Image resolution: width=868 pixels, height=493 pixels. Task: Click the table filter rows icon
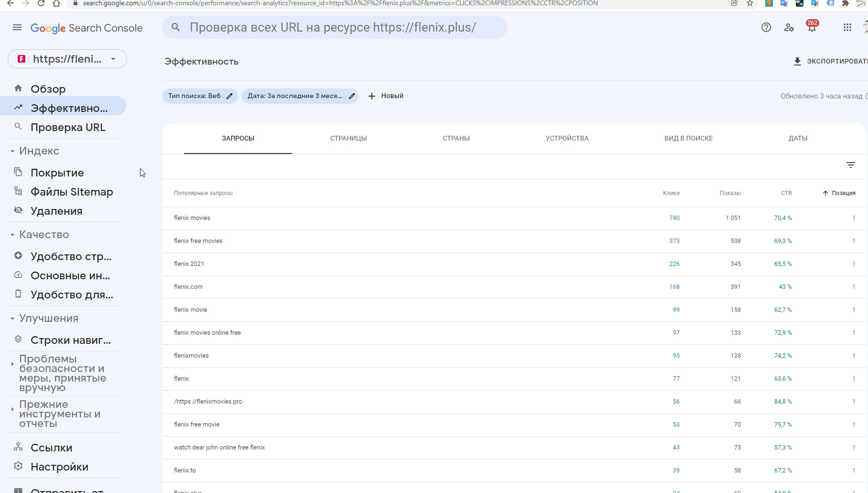[x=850, y=165]
